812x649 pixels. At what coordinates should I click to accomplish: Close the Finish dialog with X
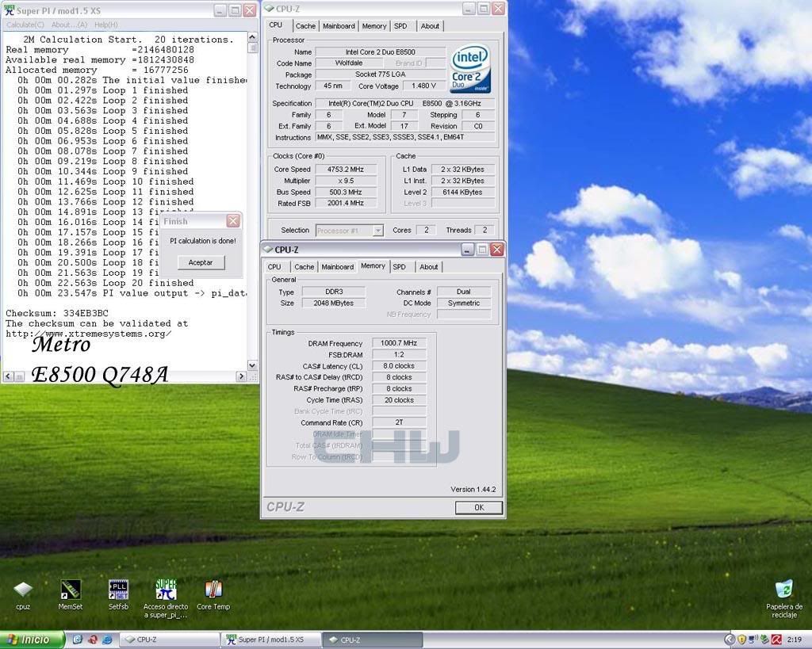tap(233, 221)
